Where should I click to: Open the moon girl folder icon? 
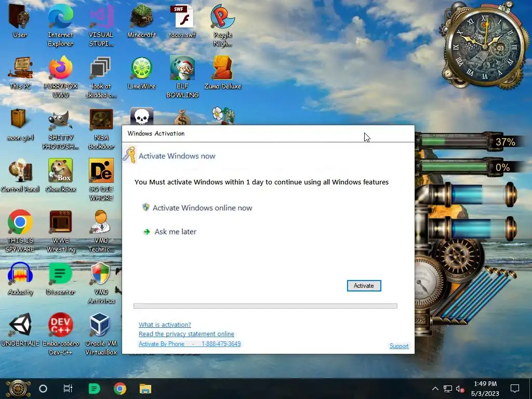(20, 124)
